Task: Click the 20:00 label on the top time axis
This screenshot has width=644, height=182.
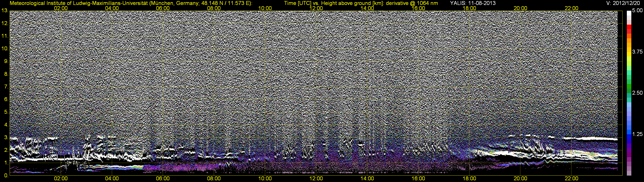Action: [521, 8]
